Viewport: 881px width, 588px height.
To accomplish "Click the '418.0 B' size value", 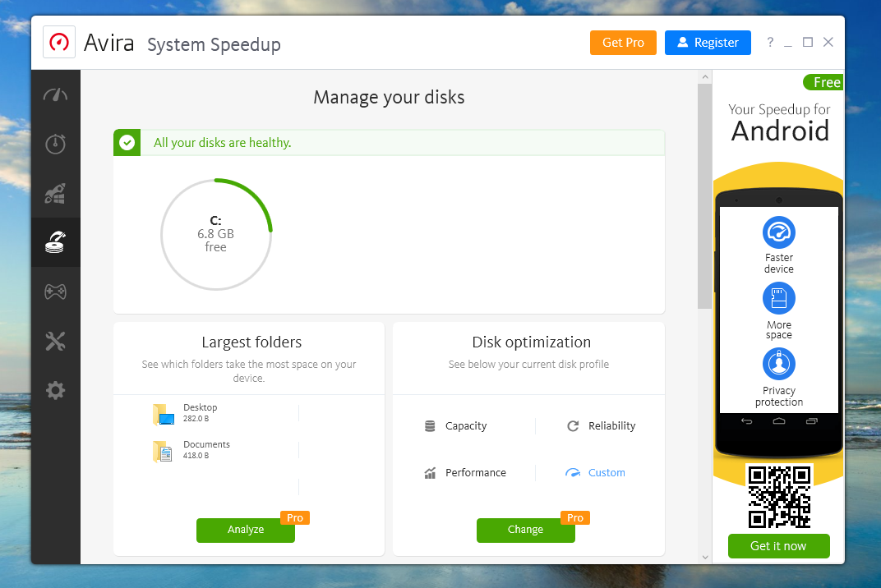I will 196,456.
